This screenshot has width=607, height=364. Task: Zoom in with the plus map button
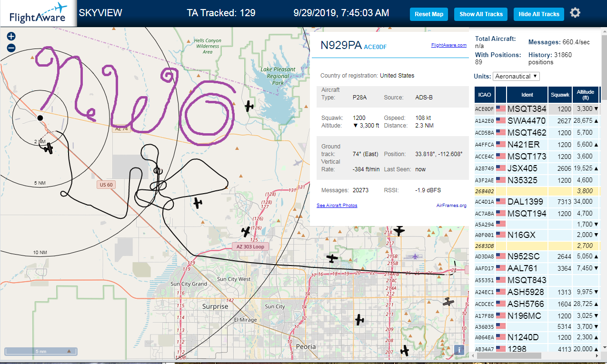[11, 36]
